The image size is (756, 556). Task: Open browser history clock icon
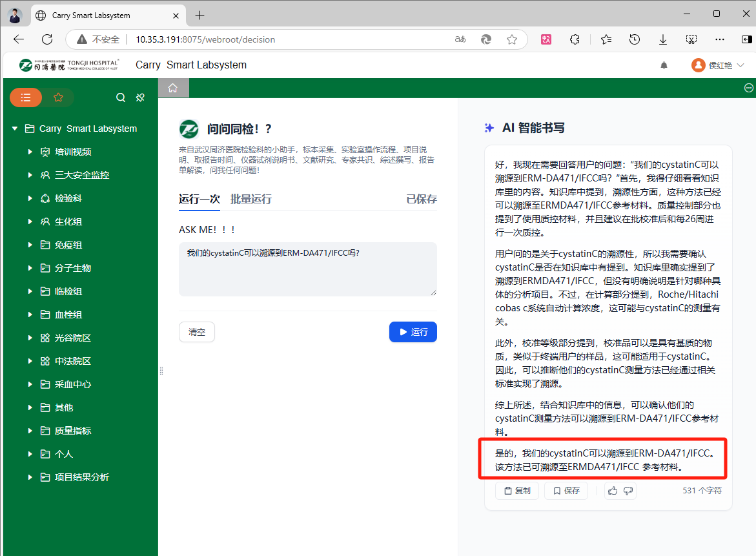coord(635,39)
